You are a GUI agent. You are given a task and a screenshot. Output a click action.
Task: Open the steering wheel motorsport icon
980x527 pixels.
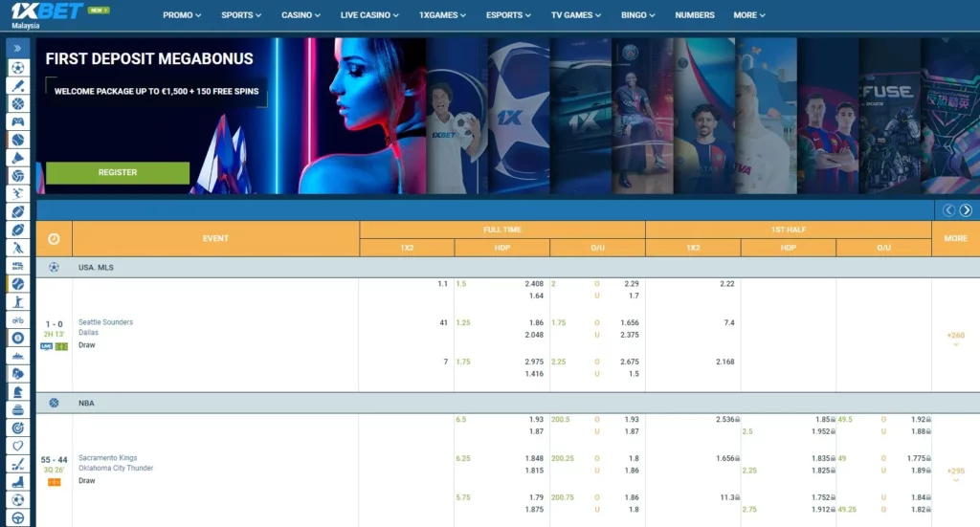(17, 518)
